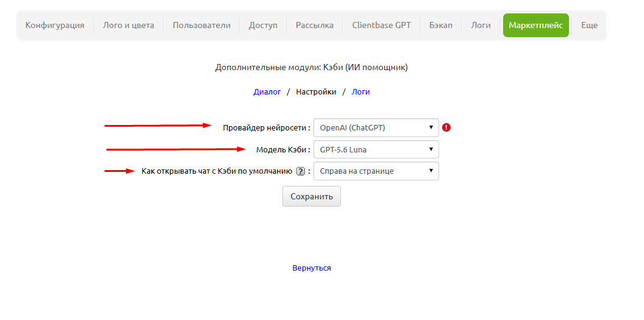Select the Логи tab in top bar
This screenshot has width=644, height=320.
click(x=481, y=26)
